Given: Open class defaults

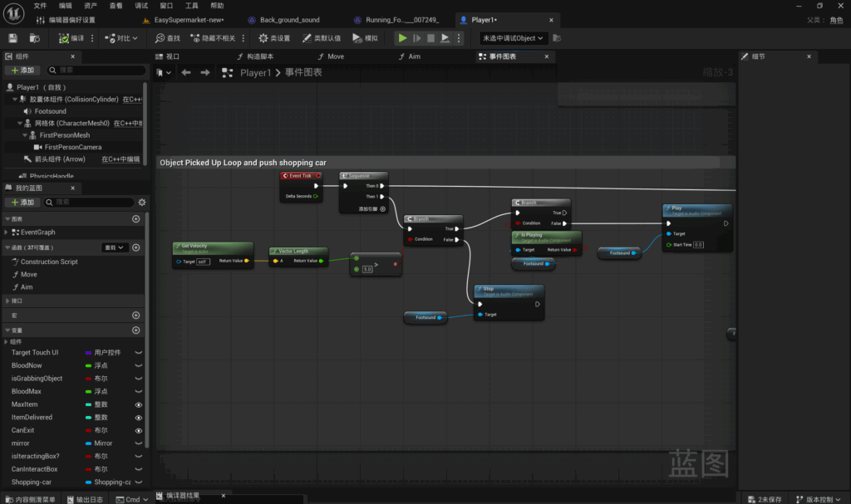Looking at the screenshot, I should tap(322, 38).
